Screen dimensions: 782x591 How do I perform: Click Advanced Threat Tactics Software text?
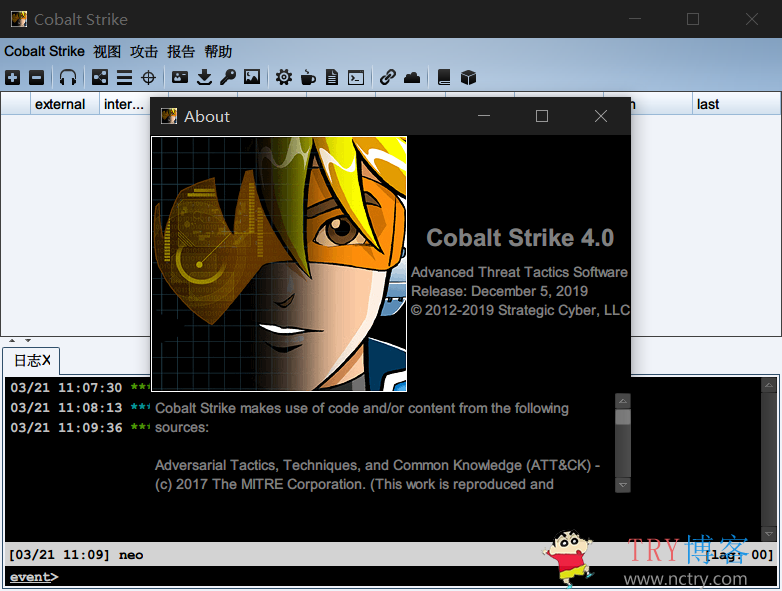[x=519, y=272]
